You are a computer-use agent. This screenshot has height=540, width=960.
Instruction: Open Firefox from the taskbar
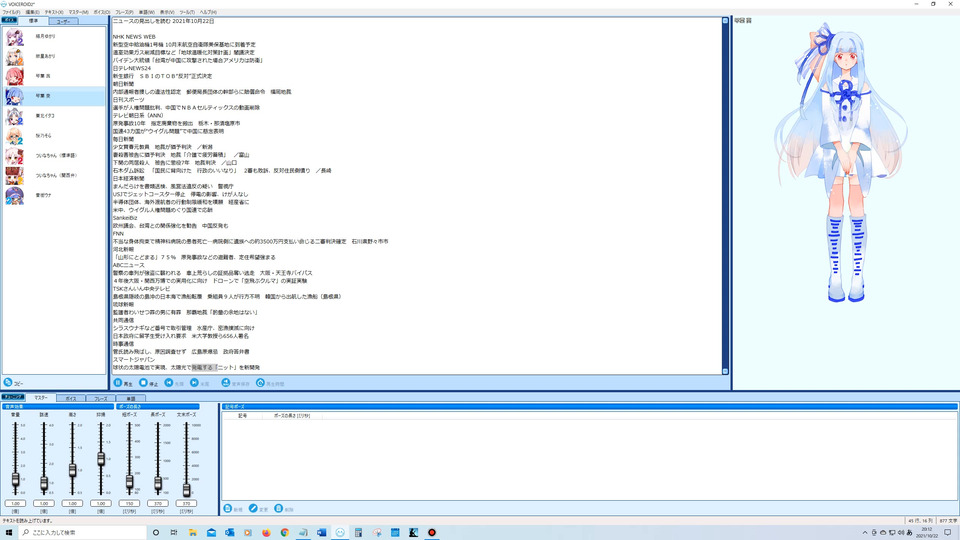[x=266, y=533]
